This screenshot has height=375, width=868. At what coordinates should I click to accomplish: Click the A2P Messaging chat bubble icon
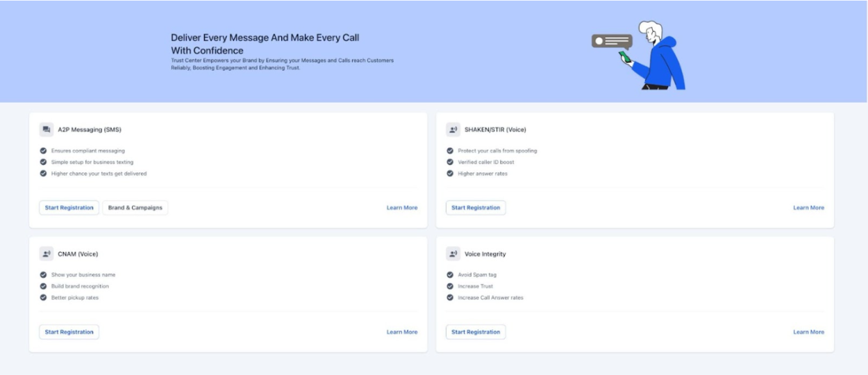46,129
